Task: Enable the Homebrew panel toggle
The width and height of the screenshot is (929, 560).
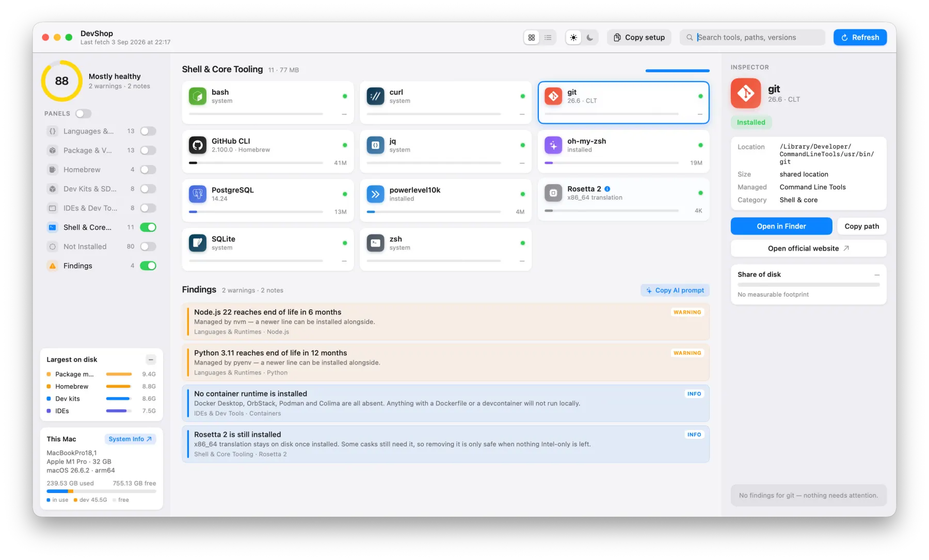Action: tap(148, 169)
